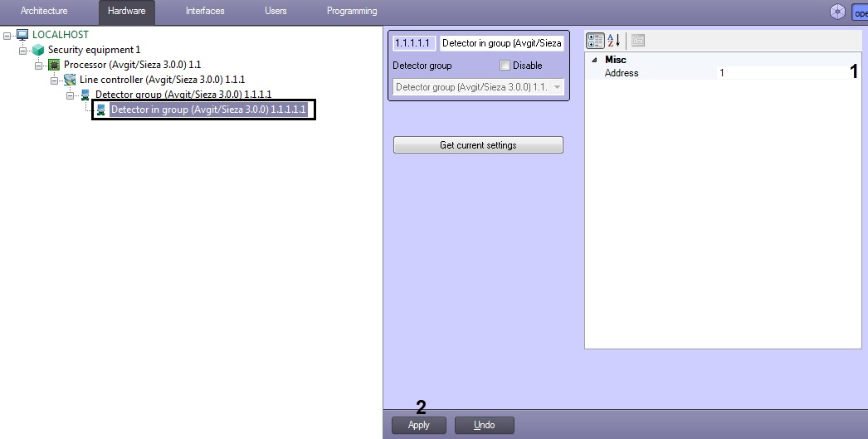Image resolution: width=868 pixels, height=439 pixels.
Task: Collapse the Security equipment 1 node
Action: click(22, 51)
